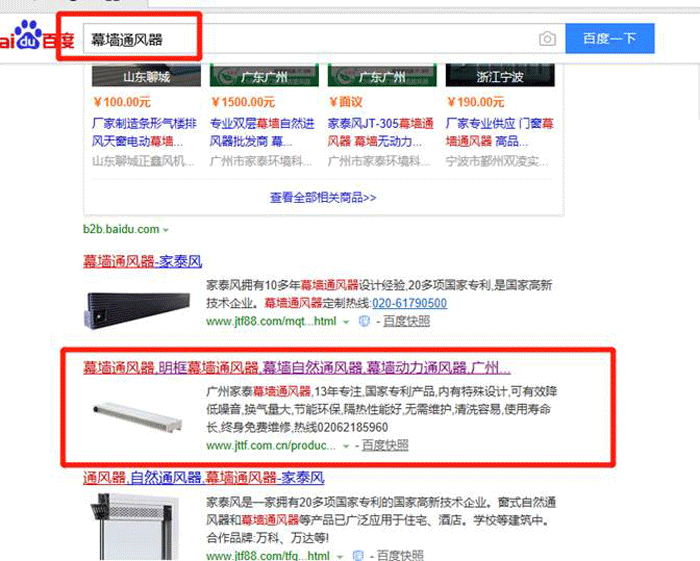The width and height of the screenshot is (700, 561).
Task: Expand the arrow beside b2b.baidu.com
Action: tap(166, 230)
